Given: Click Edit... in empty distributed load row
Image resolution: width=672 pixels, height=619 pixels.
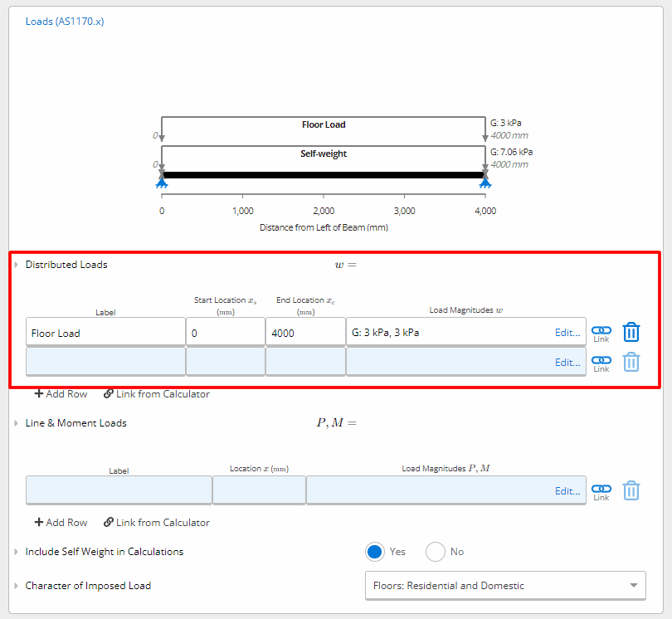Looking at the screenshot, I should coord(567,363).
